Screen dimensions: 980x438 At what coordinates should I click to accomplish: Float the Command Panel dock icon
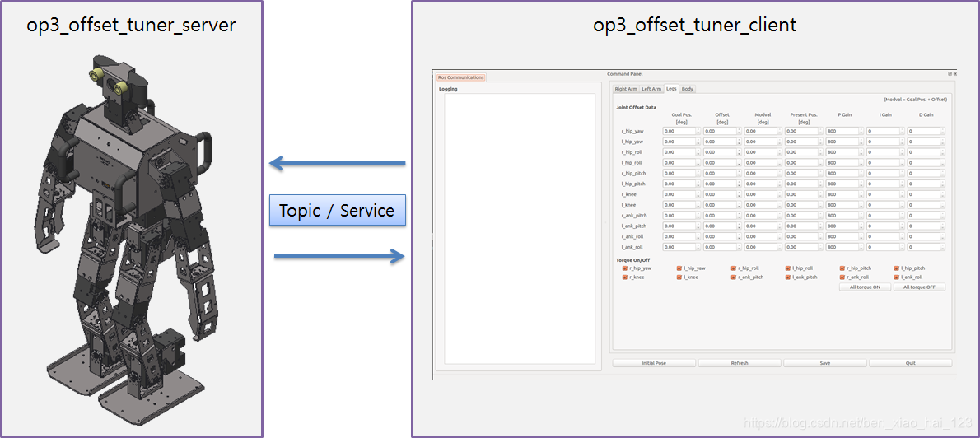950,74
